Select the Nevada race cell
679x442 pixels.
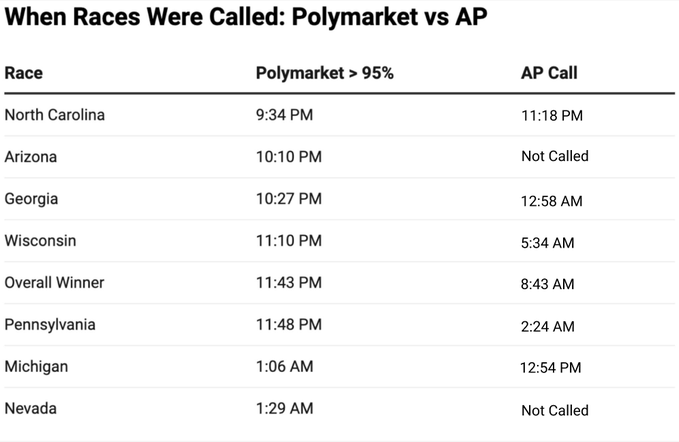(x=30, y=408)
